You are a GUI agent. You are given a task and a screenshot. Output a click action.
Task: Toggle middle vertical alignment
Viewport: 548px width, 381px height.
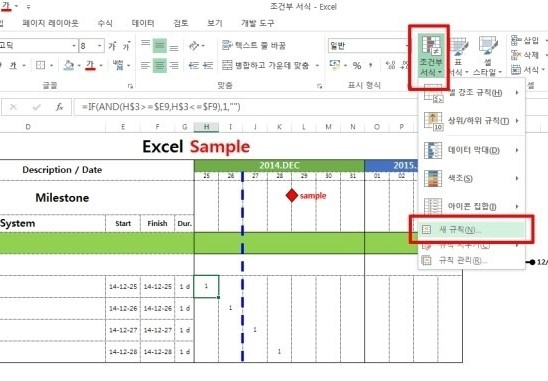(x=160, y=45)
